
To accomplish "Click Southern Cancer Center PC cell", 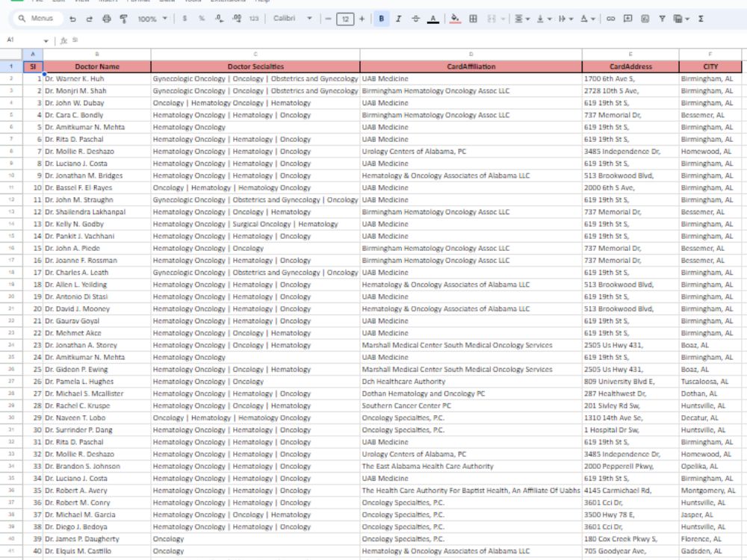I will coord(471,405).
